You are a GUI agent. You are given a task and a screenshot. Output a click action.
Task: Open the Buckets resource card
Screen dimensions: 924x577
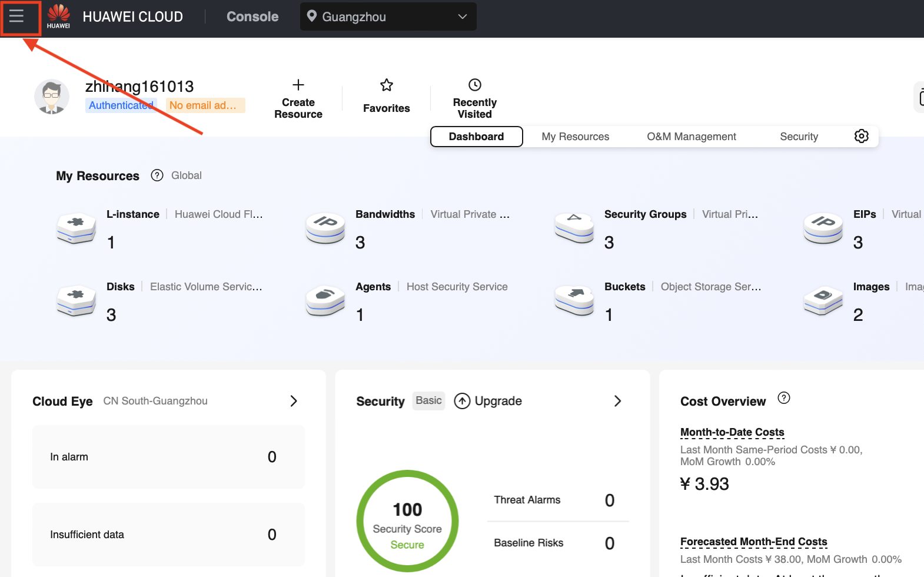[624, 287]
